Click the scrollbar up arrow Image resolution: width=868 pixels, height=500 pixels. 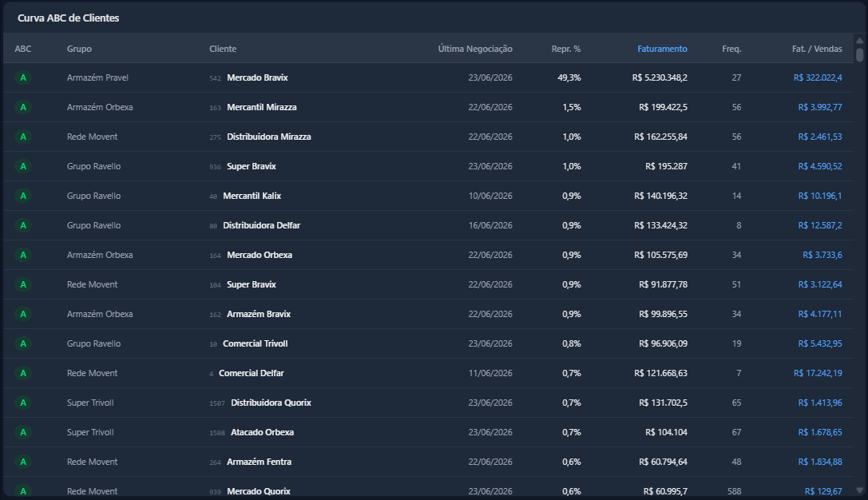pyautogui.click(x=859, y=41)
